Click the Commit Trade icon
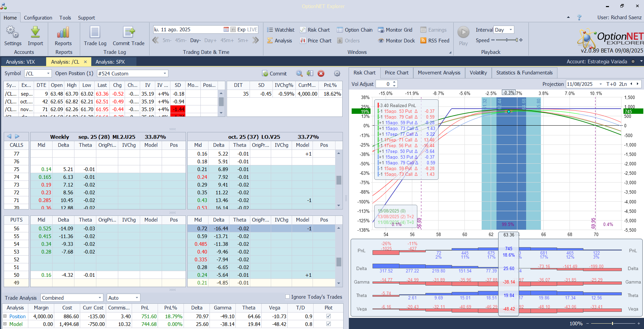 click(129, 33)
